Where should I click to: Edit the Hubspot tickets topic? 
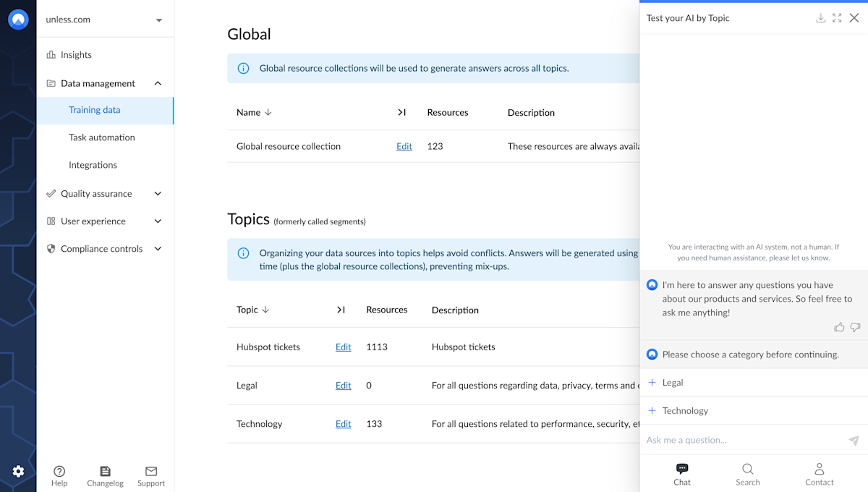(x=343, y=347)
